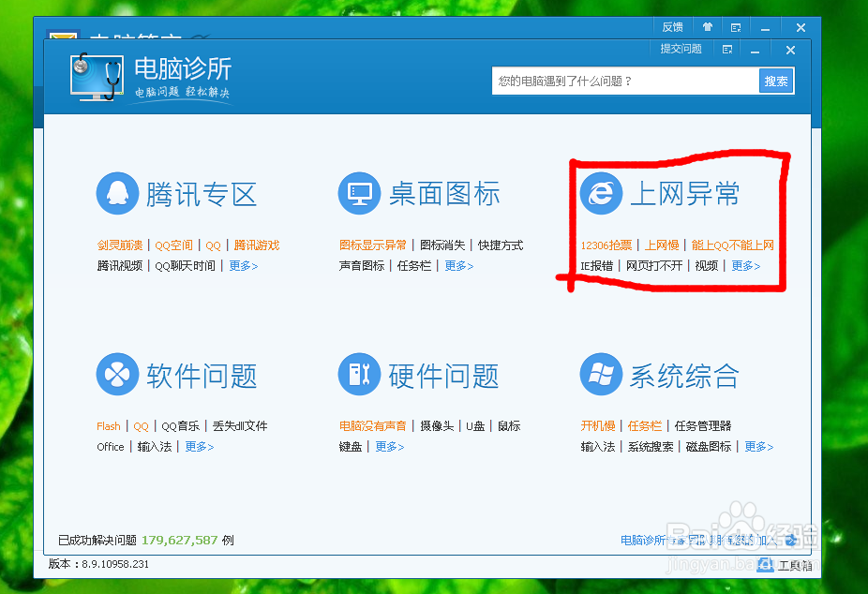Image resolution: width=868 pixels, height=594 pixels.
Task: Open the 网页打不开 link
Action: [653, 266]
